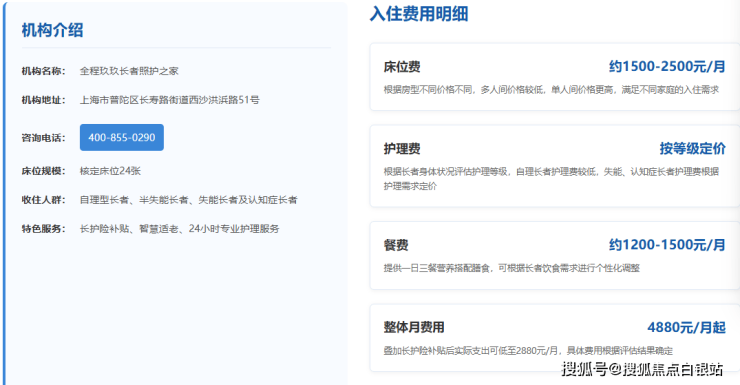
Task: Call the 400-855-0290 consultation phone button
Action: 122,137
